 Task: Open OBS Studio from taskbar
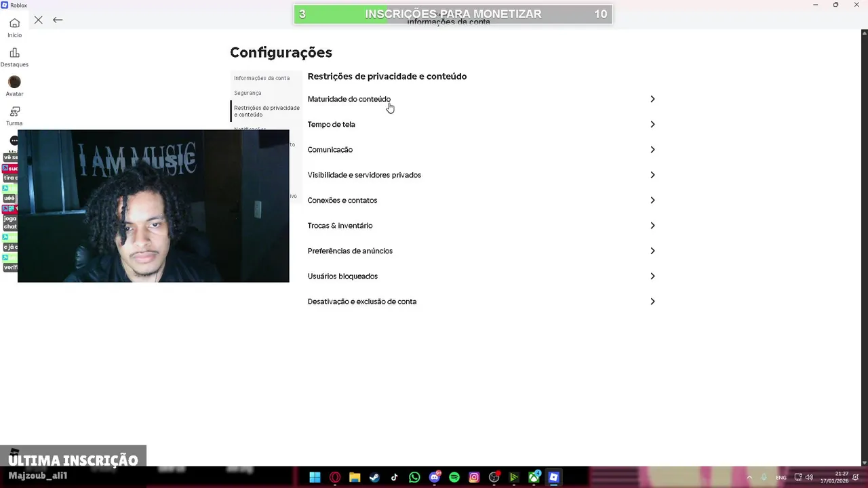494,477
